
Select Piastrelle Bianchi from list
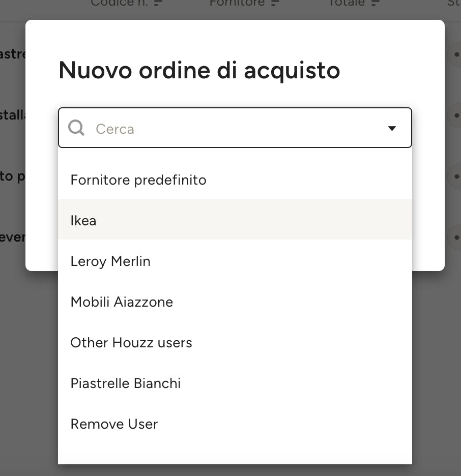[235, 383]
